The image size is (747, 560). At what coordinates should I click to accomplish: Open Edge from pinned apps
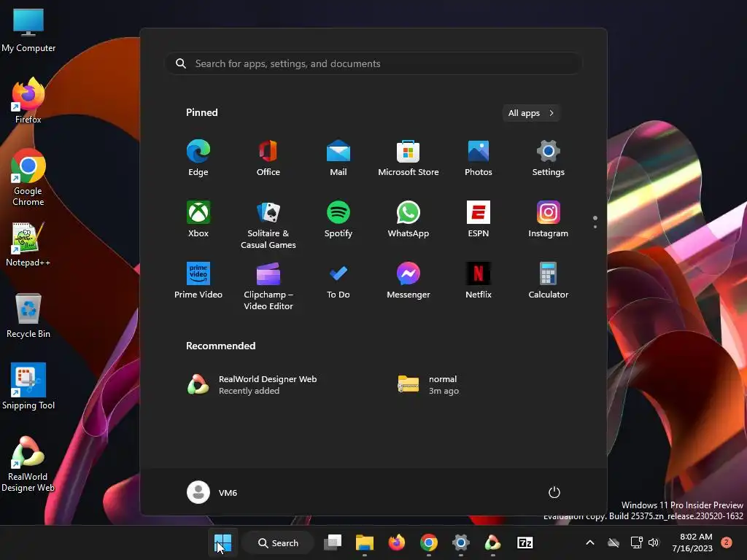[x=198, y=158]
